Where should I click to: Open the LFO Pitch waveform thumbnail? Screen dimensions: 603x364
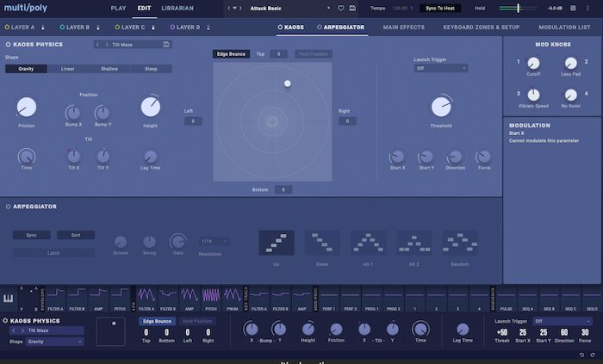[x=211, y=299]
